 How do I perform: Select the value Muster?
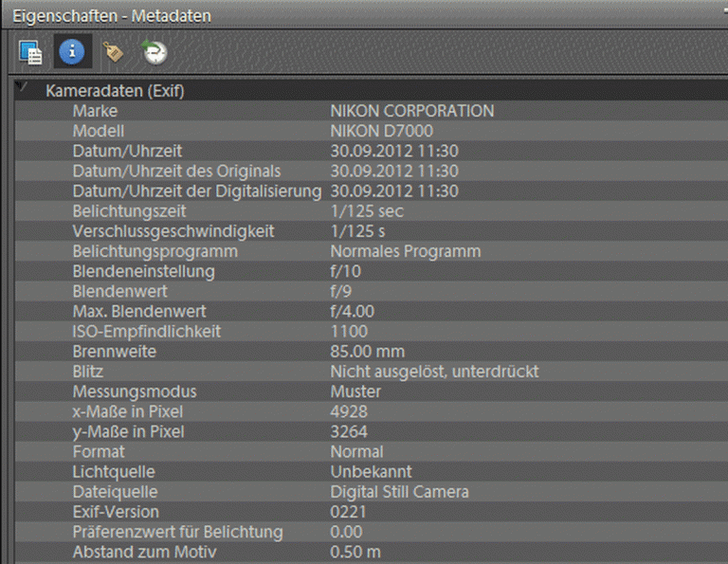(355, 391)
